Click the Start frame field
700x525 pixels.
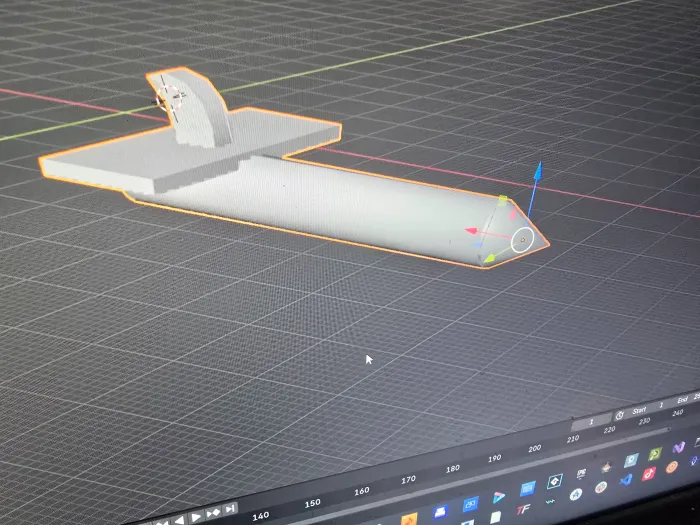pyautogui.click(x=648, y=408)
